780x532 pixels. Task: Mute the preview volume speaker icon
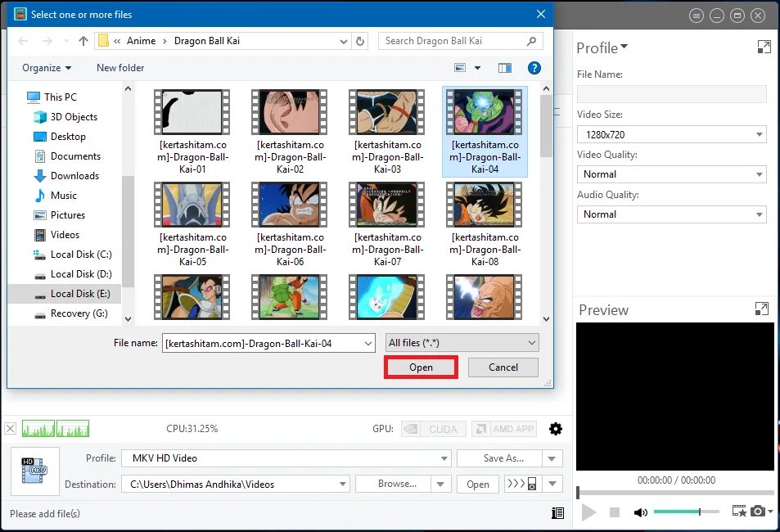coord(640,512)
